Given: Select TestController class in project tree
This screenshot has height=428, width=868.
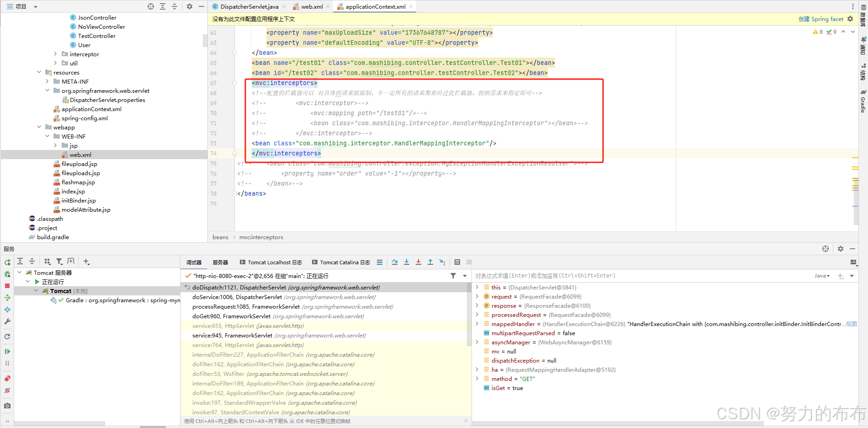Looking at the screenshot, I should coord(96,36).
